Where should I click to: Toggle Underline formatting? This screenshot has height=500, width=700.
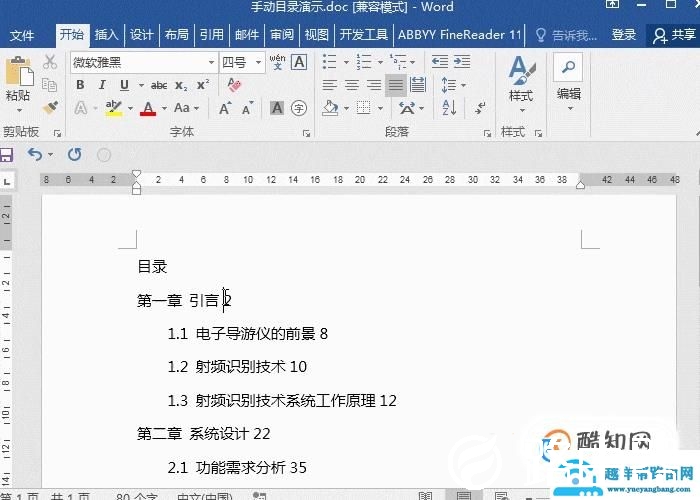[125, 85]
